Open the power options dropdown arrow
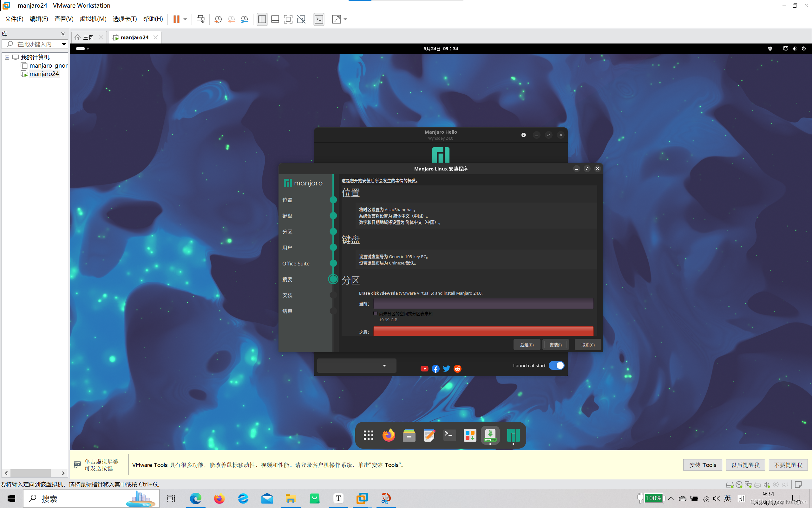This screenshot has width=812, height=508. point(185,19)
